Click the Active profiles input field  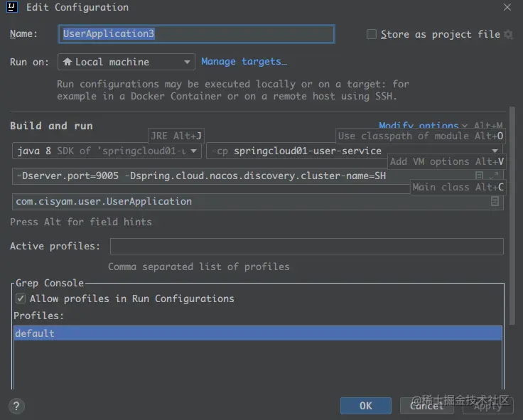click(x=306, y=246)
